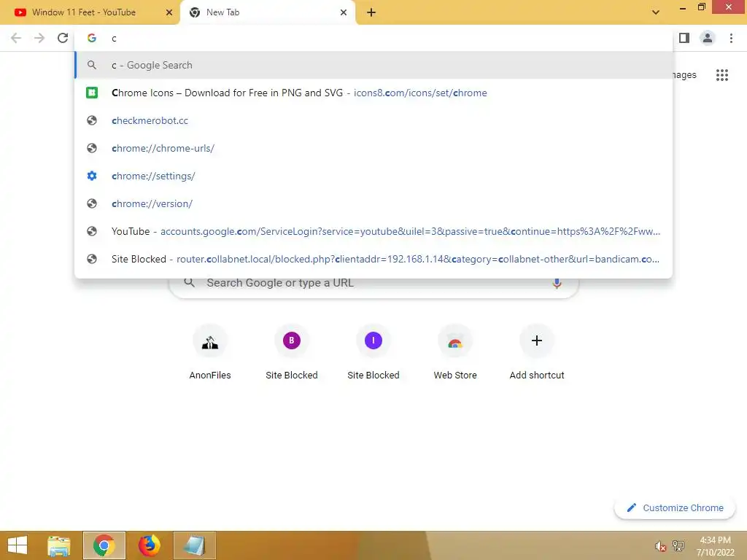Open the Windows Start button
747x560 pixels.
coord(18,545)
